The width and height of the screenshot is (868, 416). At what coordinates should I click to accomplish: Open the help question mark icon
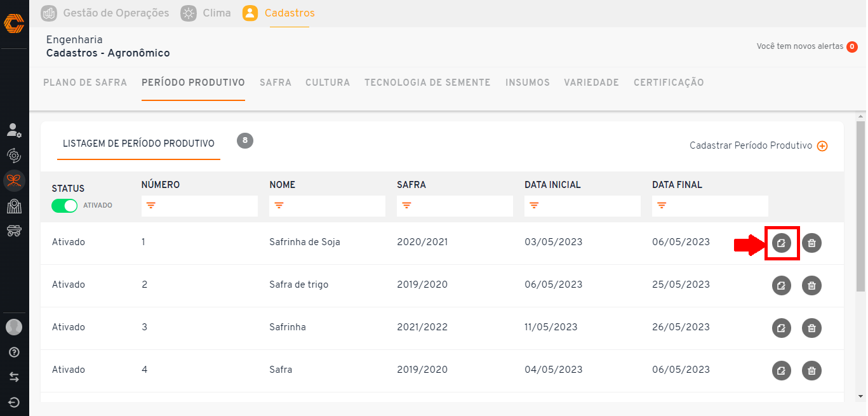coord(14,352)
